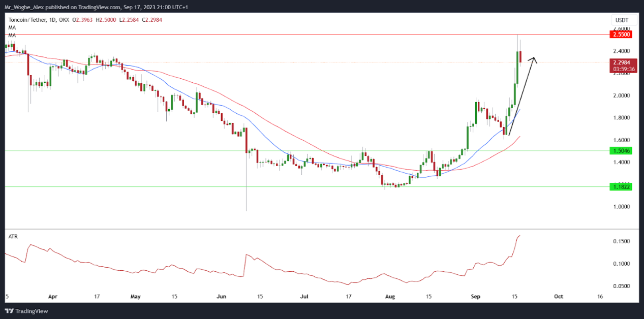Expand the first MA indicator legend
This screenshot has height=319, width=644.
11,27
